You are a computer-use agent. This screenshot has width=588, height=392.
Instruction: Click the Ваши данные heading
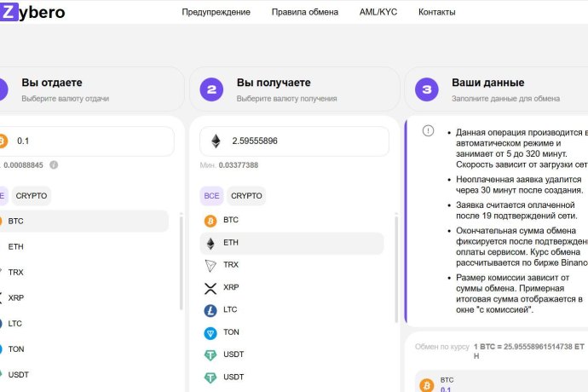488,83
